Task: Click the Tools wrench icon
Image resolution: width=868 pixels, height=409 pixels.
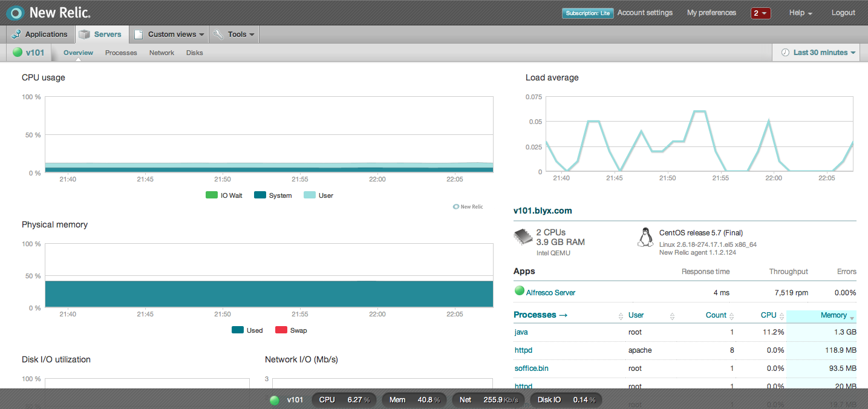Action: pos(218,34)
